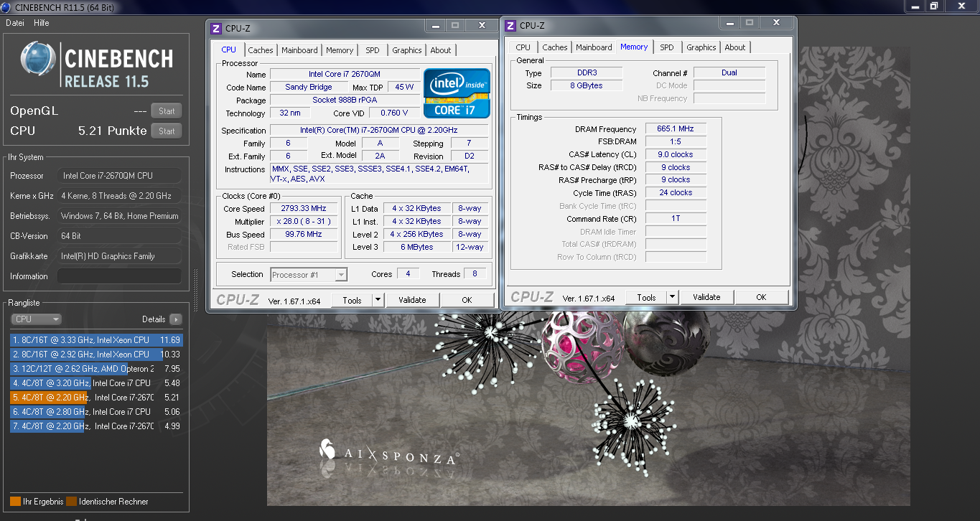Click OK in left CPU-Z window
This screenshot has height=521, width=980.
click(467, 300)
